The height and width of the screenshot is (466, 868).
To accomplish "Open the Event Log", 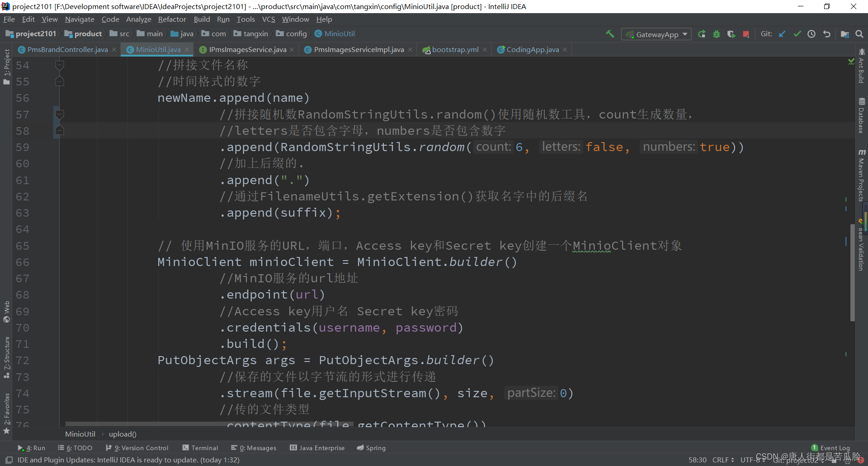I will 831,448.
